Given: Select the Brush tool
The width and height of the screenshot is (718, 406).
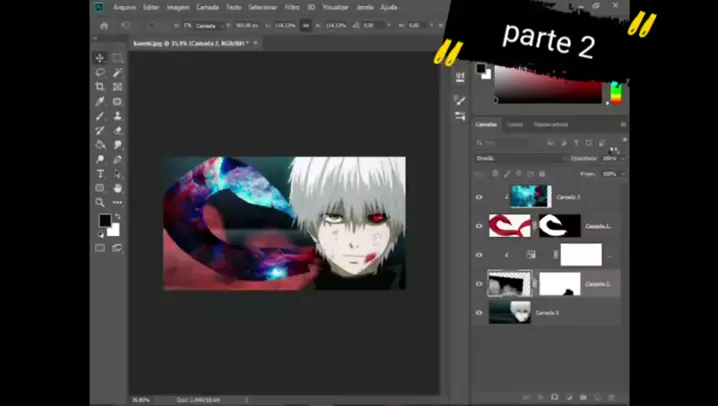Looking at the screenshot, I should pyautogui.click(x=100, y=116).
